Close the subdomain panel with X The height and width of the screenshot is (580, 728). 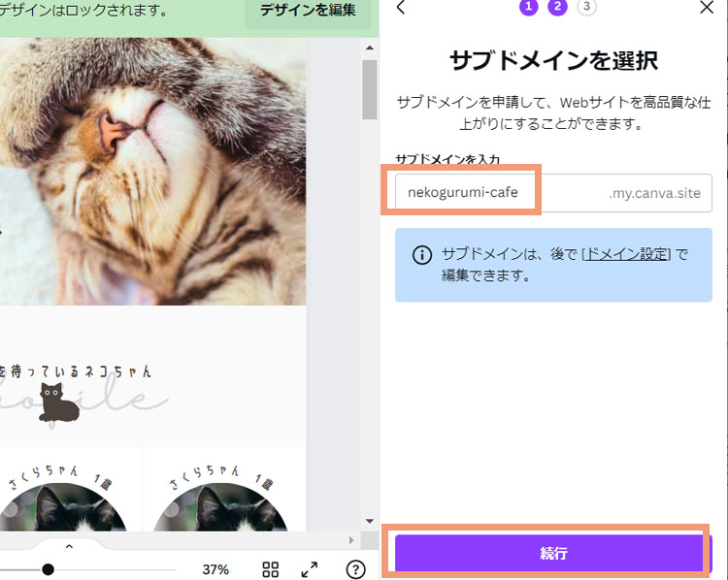click(x=707, y=7)
